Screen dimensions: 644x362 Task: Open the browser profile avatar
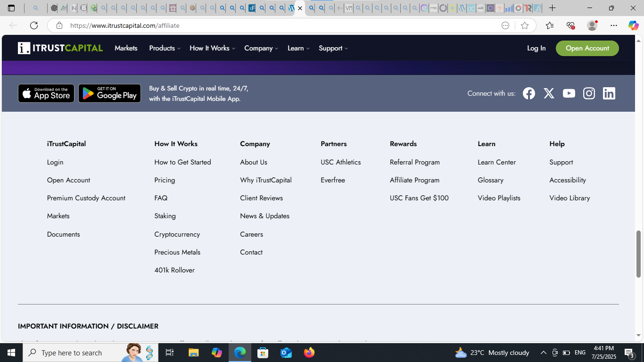click(592, 25)
